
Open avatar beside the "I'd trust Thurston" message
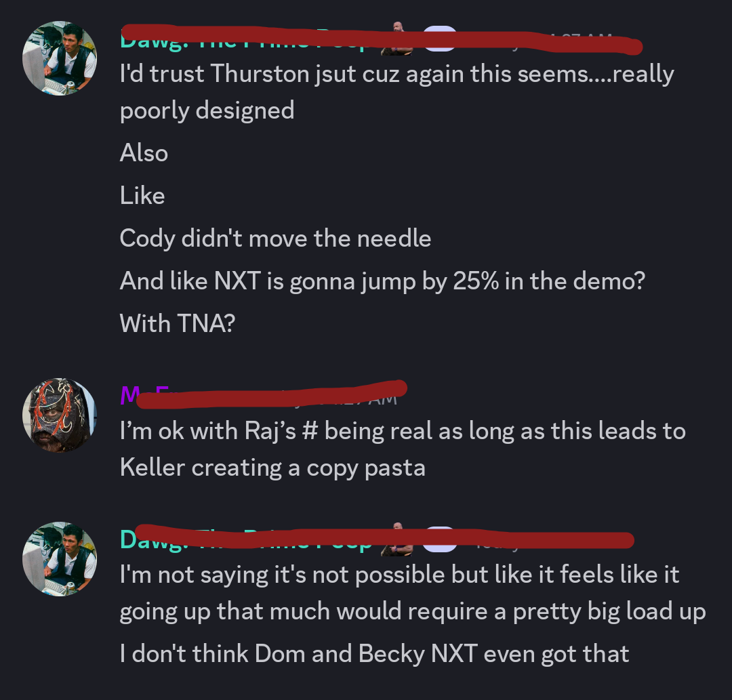click(x=60, y=58)
